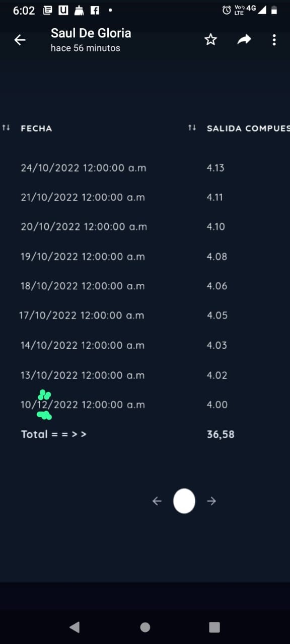
Task: Tap the forward share arrow icon
Action: point(244,40)
